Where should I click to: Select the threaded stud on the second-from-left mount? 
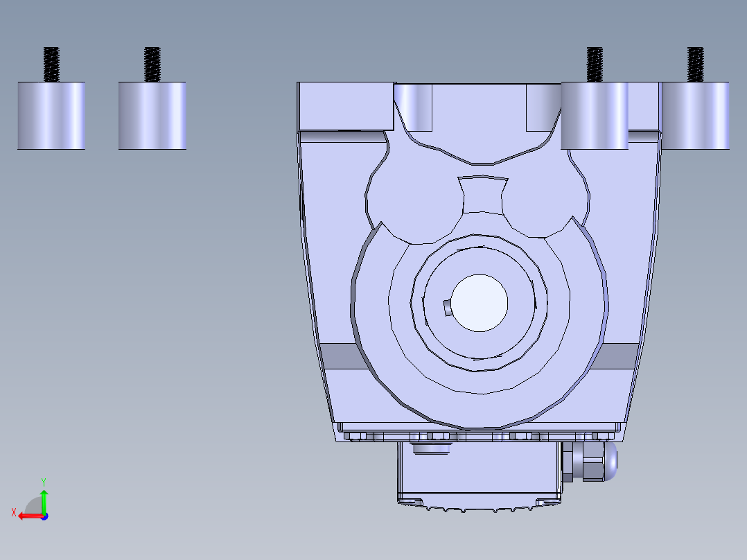coord(152,64)
